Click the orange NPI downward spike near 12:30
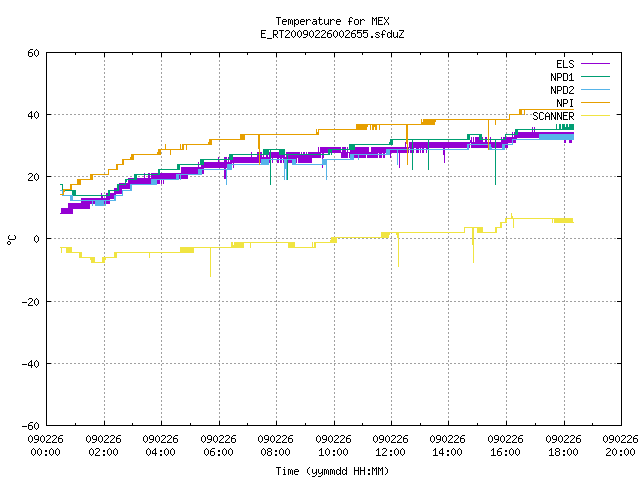The width and height of the screenshot is (640, 480). click(407, 144)
